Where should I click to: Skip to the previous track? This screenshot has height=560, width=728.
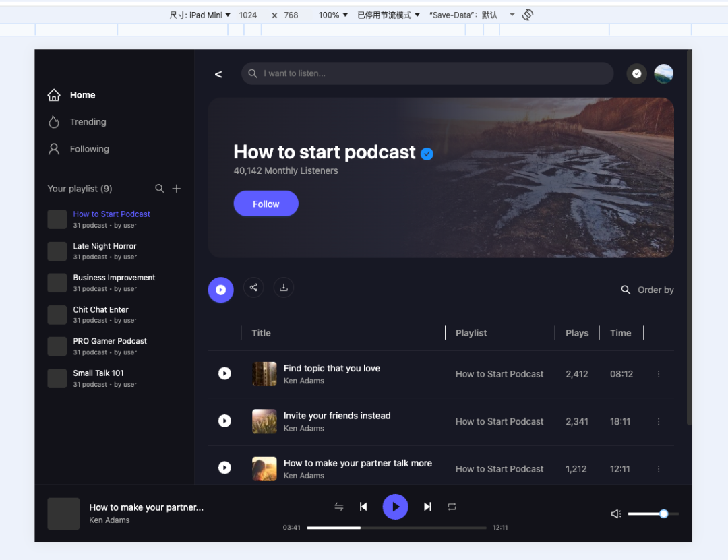[363, 507]
